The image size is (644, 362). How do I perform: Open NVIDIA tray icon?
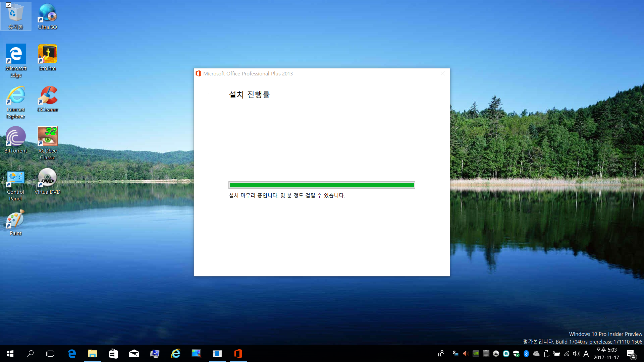476,354
